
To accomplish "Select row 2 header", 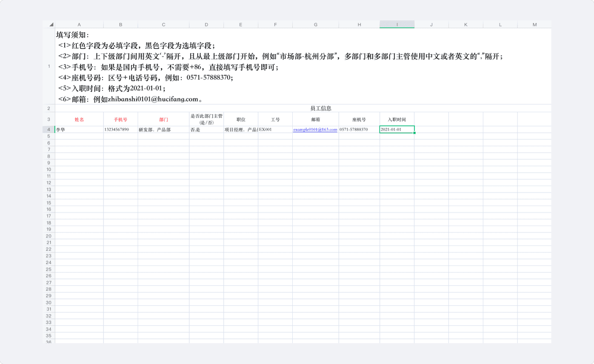I will (49, 108).
